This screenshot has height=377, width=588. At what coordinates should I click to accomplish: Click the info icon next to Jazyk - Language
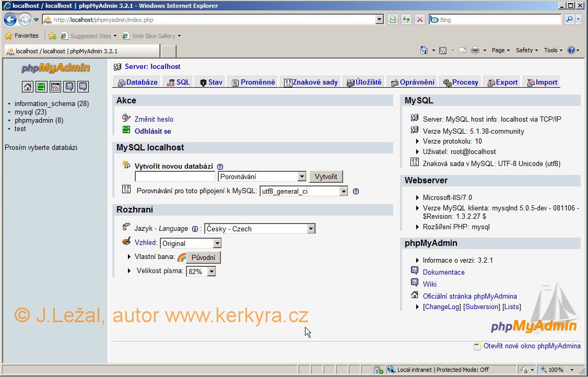click(x=195, y=229)
